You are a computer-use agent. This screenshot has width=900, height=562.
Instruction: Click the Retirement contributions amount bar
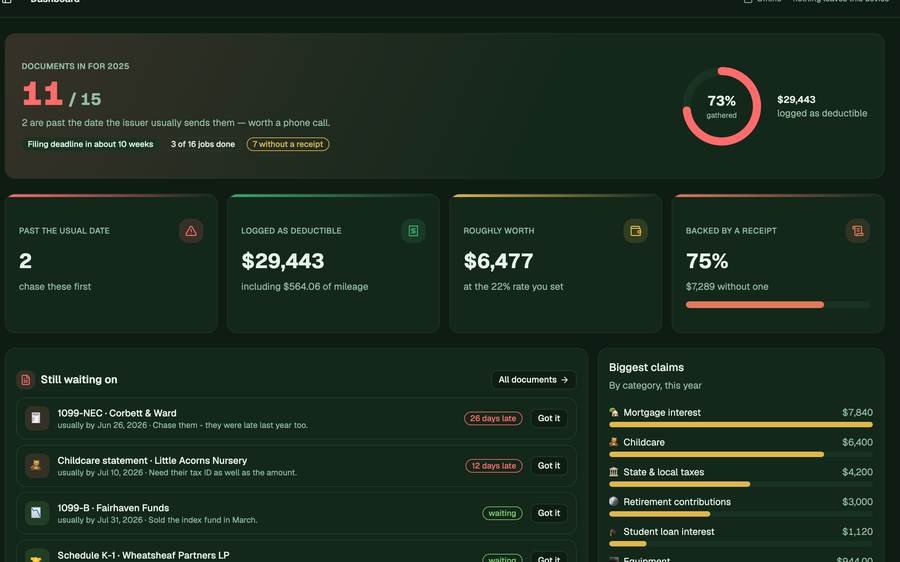740,514
